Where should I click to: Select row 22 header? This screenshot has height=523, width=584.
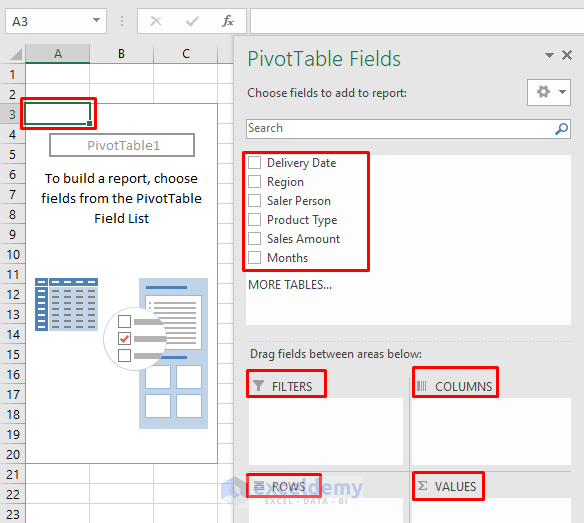12,494
